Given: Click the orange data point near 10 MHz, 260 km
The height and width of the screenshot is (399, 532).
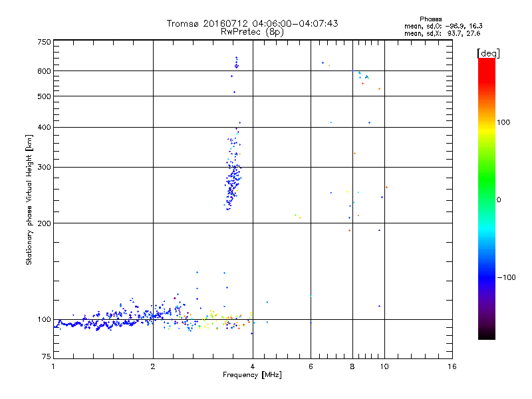Looking at the screenshot, I should (x=386, y=188).
